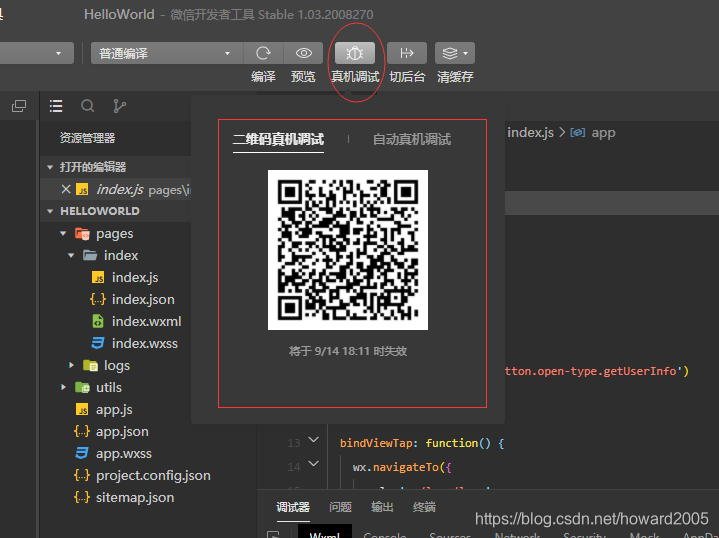
Task: Show the explorer list icon in sidebar
Action: click(x=56, y=106)
